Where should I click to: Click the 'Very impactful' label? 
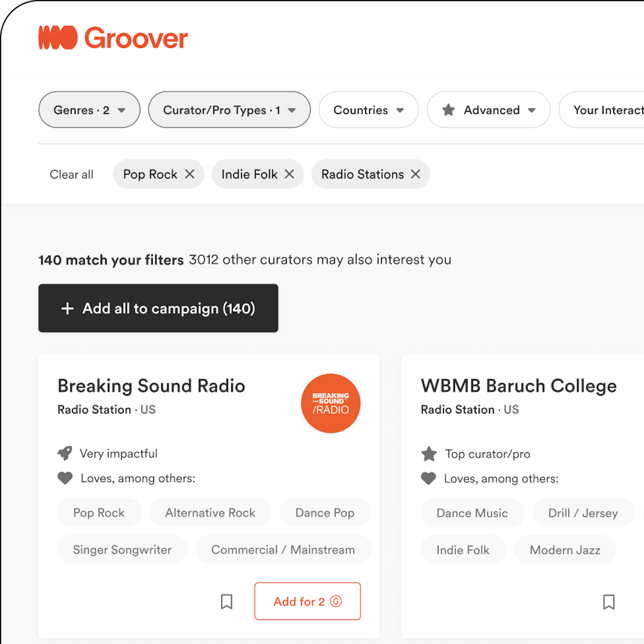119,454
